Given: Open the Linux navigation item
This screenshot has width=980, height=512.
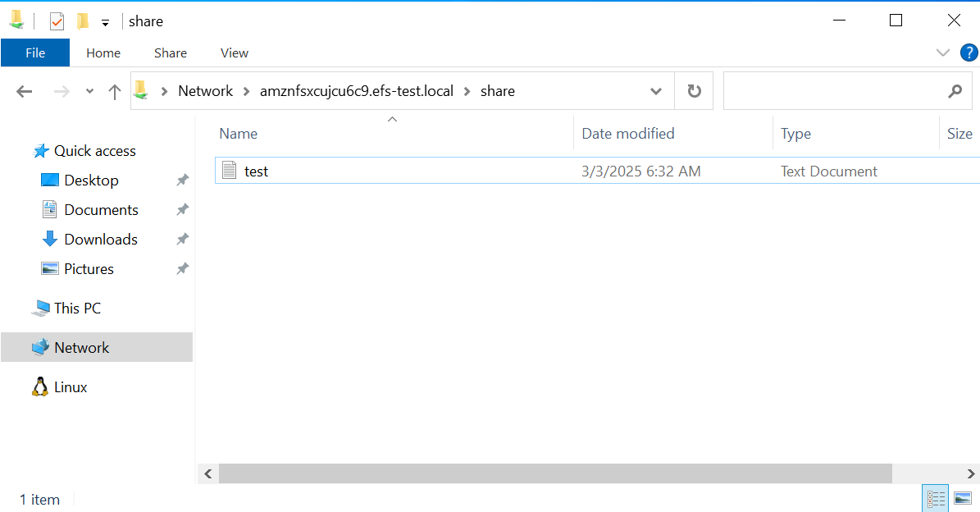Looking at the screenshot, I should tap(71, 387).
